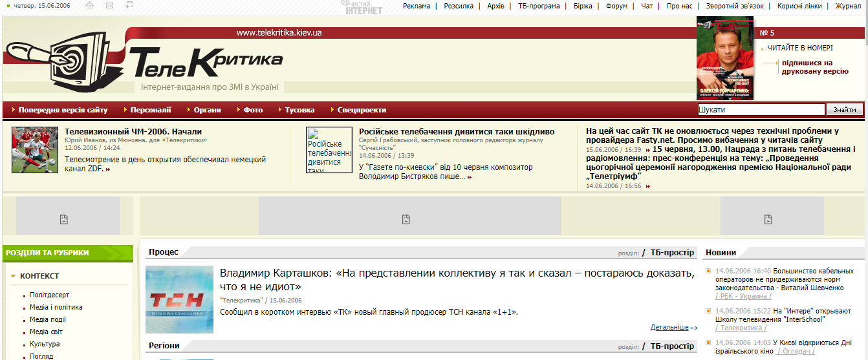Open Культура in the sidebar
Image resolution: width=868 pixels, height=360 pixels.
[45, 344]
